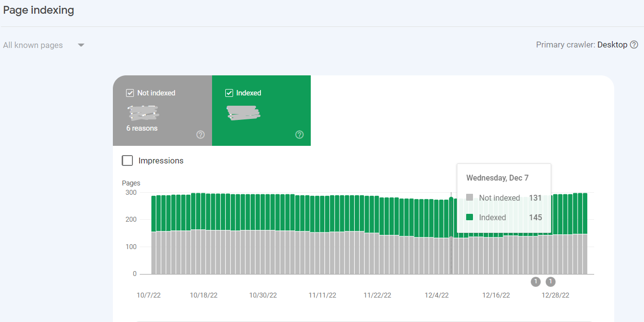The height and width of the screenshot is (322, 644).
Task: Click green Indexed legend swatch in tooltip
Action: click(470, 217)
